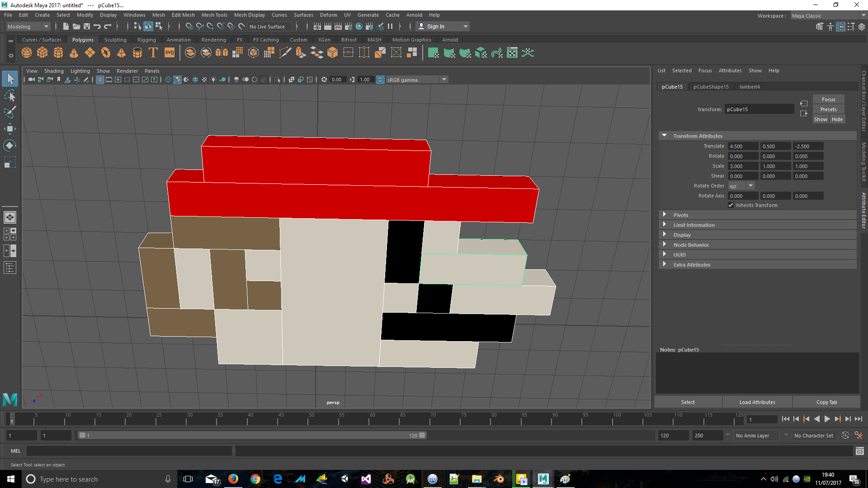Select the Lasso tool in the toolbox
Viewport: 868px width, 488px height.
point(9,96)
